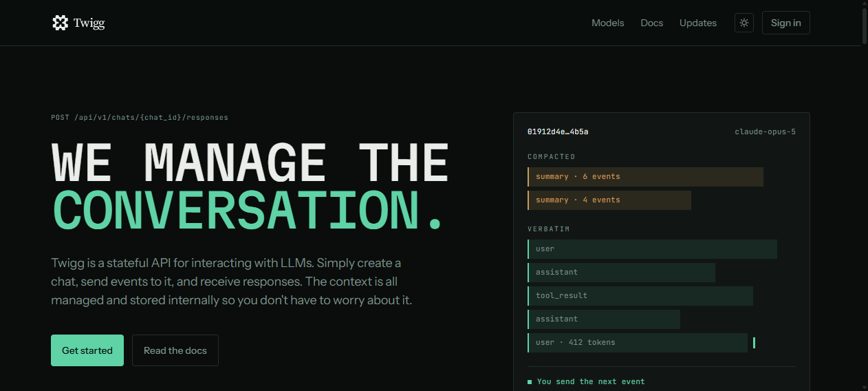The width and height of the screenshot is (868, 391).
Task: Select the summary · 6 events bar
Action: [x=645, y=177]
